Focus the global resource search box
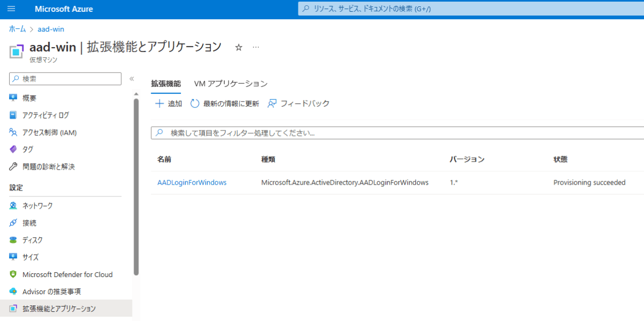Image resolution: width=644 pixels, height=321 pixels. [471, 9]
